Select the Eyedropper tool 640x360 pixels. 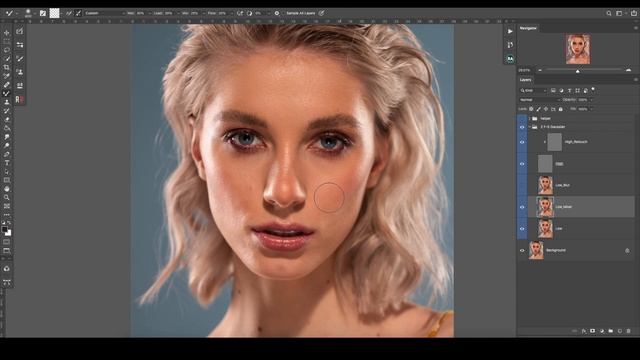pyautogui.click(x=7, y=76)
